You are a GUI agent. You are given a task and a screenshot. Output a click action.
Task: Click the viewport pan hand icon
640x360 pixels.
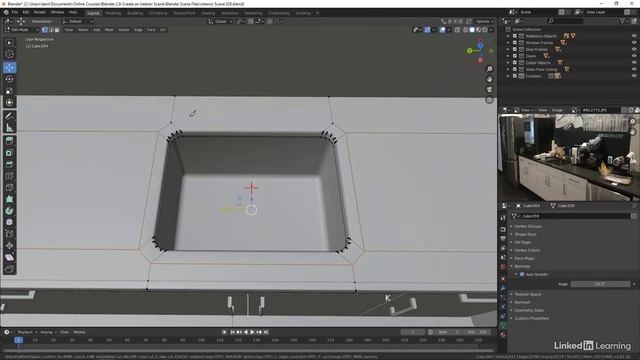[x=489, y=79]
